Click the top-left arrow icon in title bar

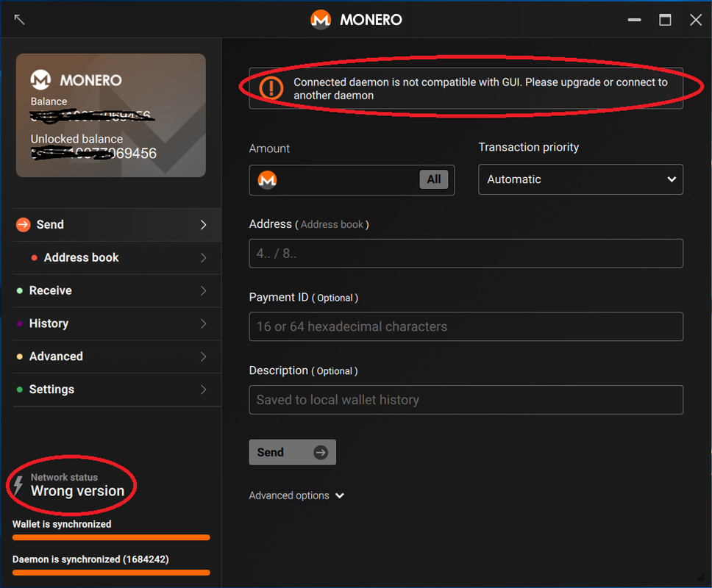click(20, 20)
